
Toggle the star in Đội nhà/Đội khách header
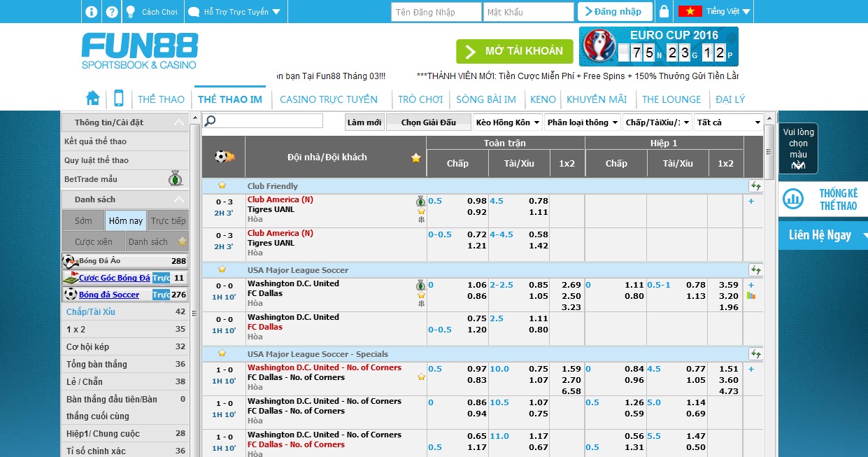[416, 157]
